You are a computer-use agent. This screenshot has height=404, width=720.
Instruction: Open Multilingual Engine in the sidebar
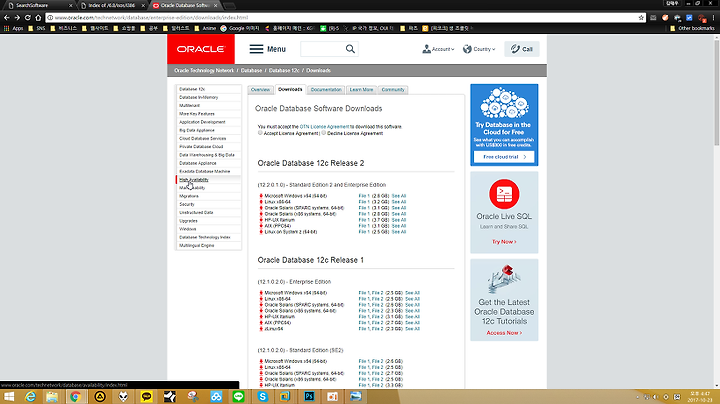(197, 246)
